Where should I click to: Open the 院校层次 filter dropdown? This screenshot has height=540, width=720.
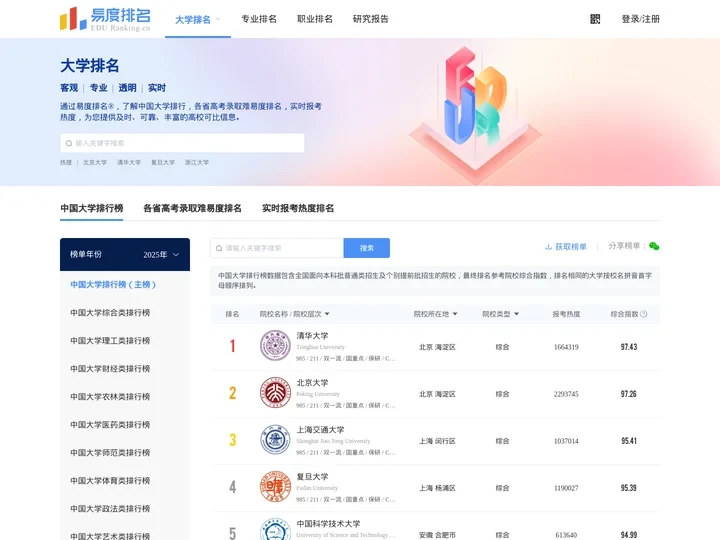coord(327,314)
